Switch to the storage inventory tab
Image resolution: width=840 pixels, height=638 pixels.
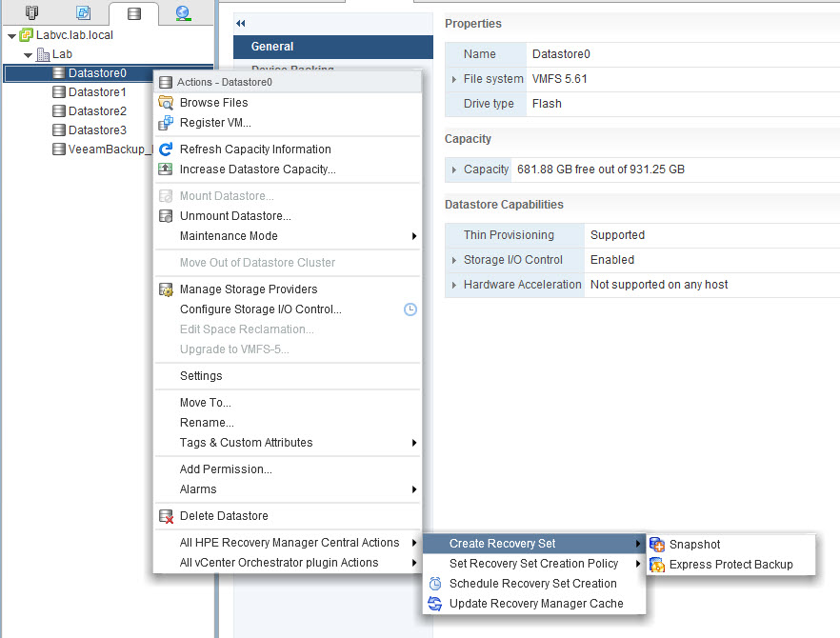[134, 13]
